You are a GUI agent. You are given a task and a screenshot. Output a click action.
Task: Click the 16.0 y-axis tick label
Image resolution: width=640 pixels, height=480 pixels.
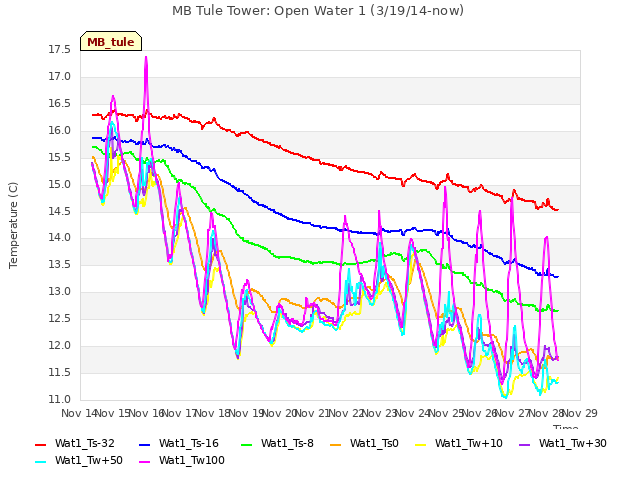click(60, 131)
